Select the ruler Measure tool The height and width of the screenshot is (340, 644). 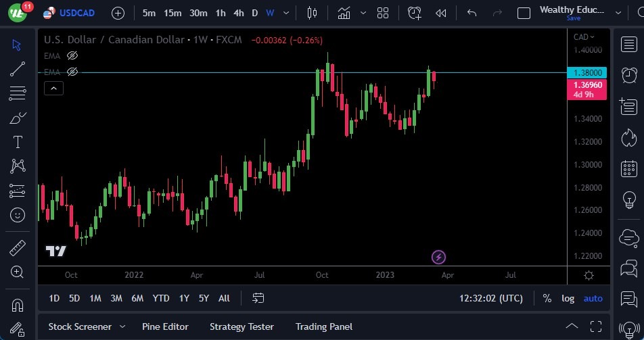(18, 247)
